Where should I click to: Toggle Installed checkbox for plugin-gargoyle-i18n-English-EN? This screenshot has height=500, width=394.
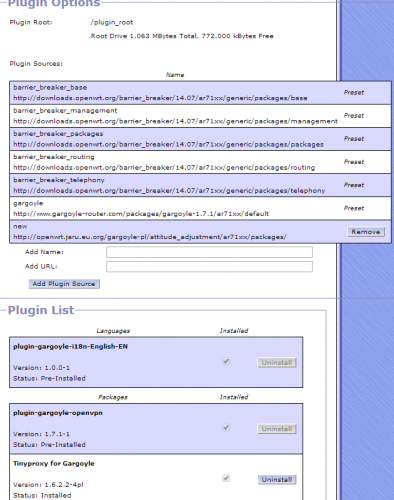[226, 361]
